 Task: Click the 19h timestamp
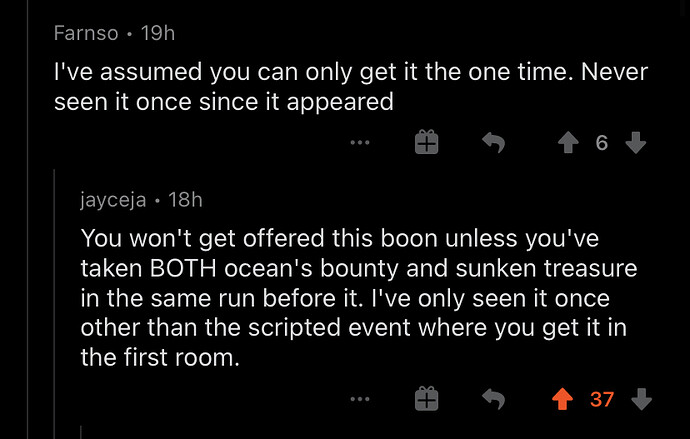[x=158, y=33]
